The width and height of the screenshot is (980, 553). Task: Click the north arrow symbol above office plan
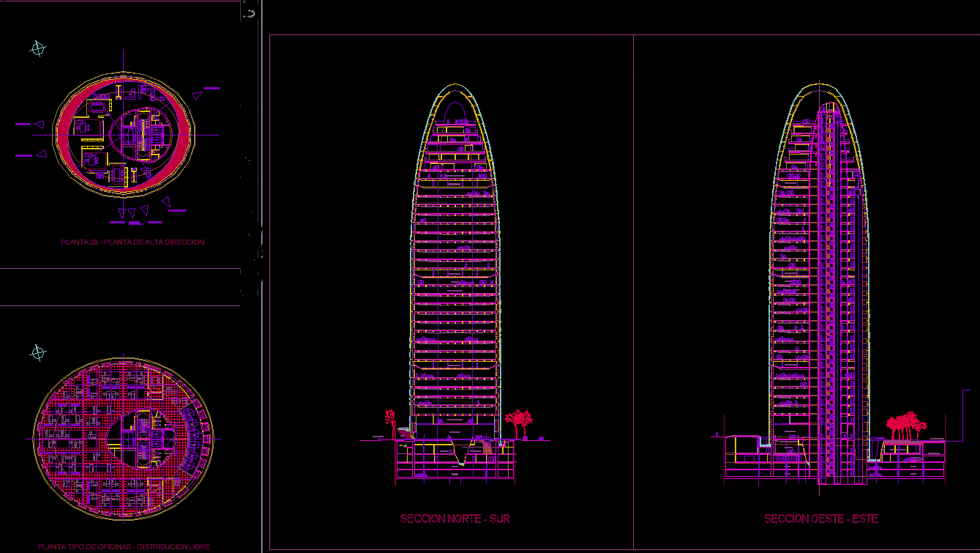[x=38, y=353]
